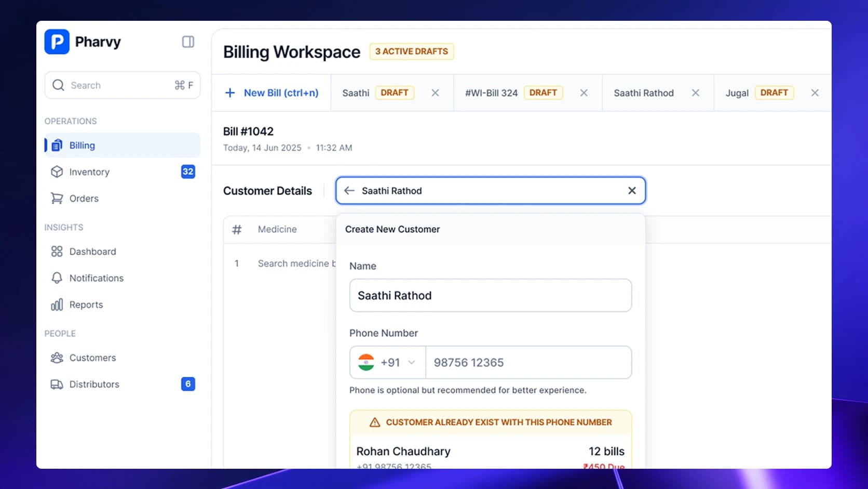The image size is (868, 489).
Task: Click the Bill #1042 heading
Action: [248, 131]
